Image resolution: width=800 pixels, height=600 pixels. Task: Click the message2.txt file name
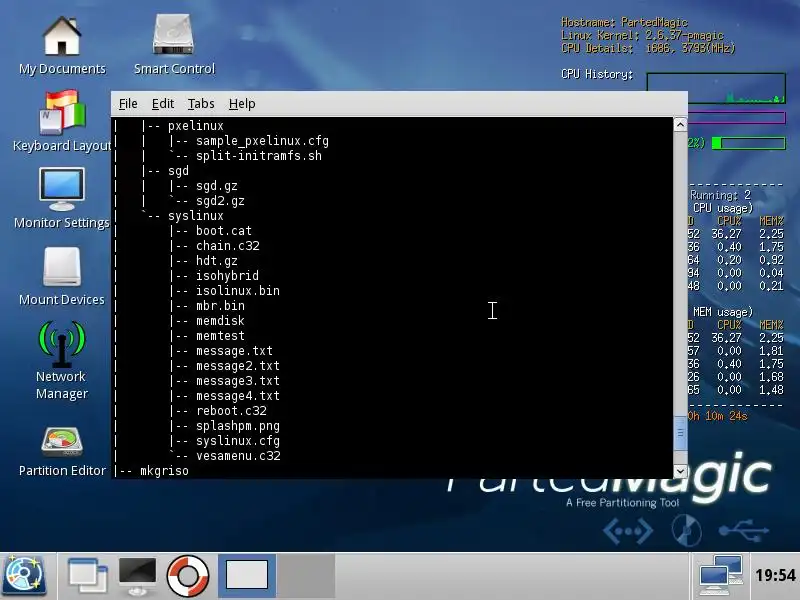pos(238,366)
